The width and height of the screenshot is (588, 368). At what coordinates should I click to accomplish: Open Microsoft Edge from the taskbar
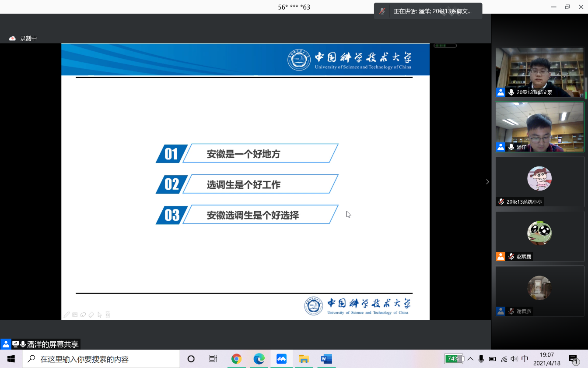point(259,359)
